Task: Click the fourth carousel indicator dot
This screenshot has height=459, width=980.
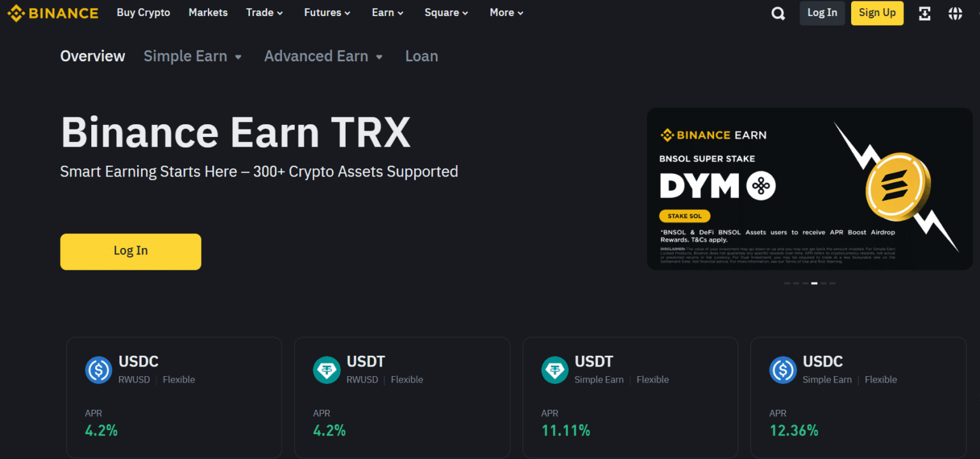Action: tap(813, 283)
